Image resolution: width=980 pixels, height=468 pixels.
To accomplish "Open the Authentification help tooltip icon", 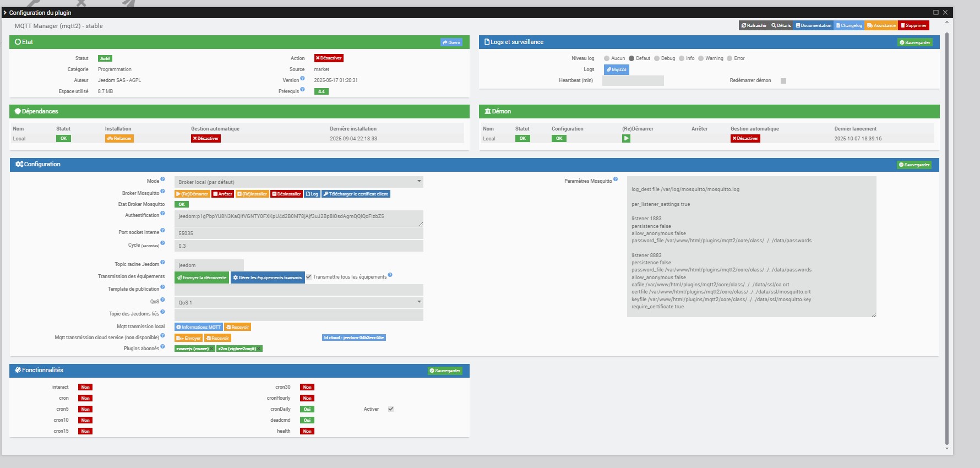I will pos(162,213).
